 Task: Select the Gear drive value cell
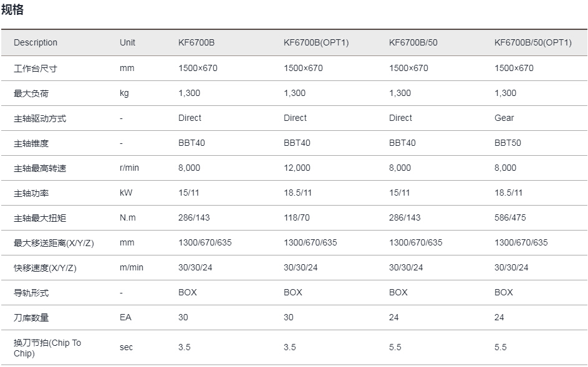click(504, 118)
